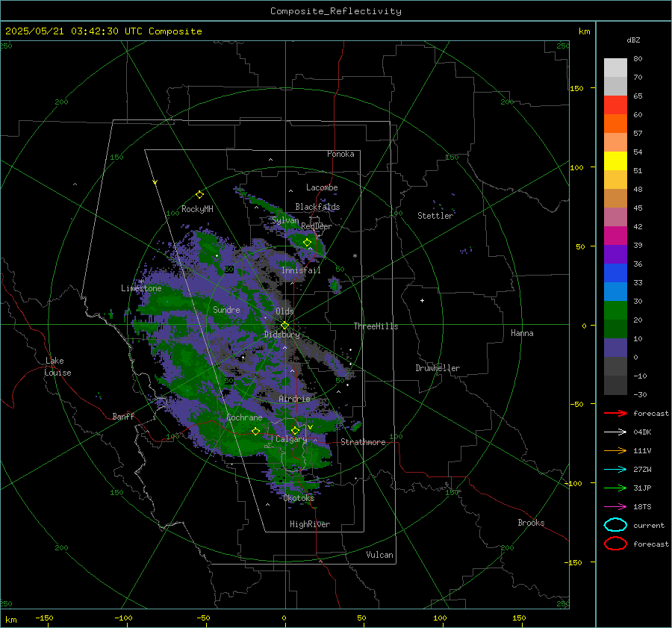Select the indigo 10-0 dBZ color swatch
672x628 pixels.
[615, 348]
